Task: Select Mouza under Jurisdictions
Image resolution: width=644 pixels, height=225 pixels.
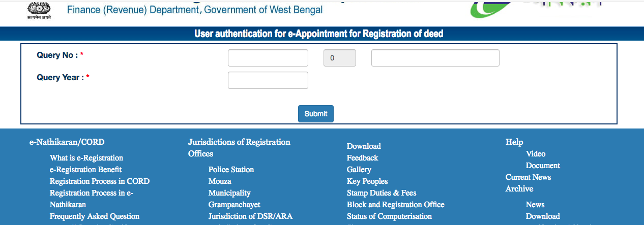Action: pyautogui.click(x=220, y=181)
